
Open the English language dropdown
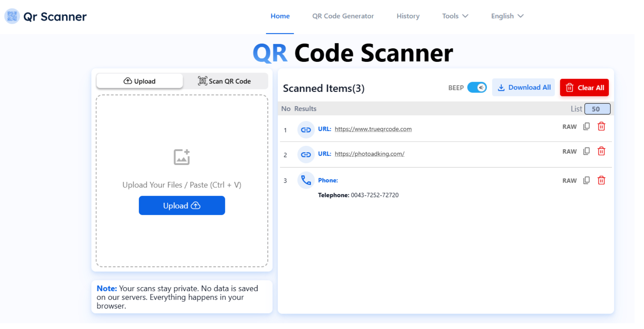tap(507, 16)
